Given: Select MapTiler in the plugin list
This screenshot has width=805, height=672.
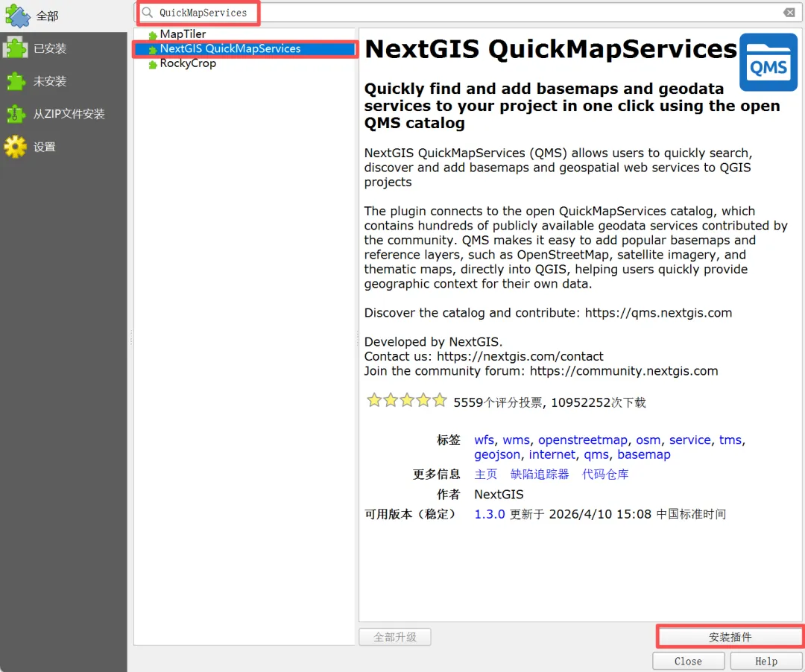Looking at the screenshot, I should pyautogui.click(x=183, y=34).
